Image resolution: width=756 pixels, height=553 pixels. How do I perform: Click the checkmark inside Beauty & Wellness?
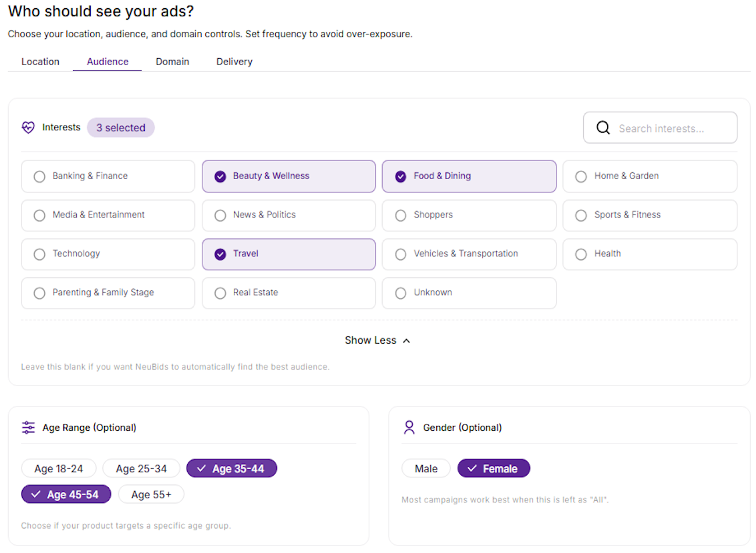coord(220,176)
